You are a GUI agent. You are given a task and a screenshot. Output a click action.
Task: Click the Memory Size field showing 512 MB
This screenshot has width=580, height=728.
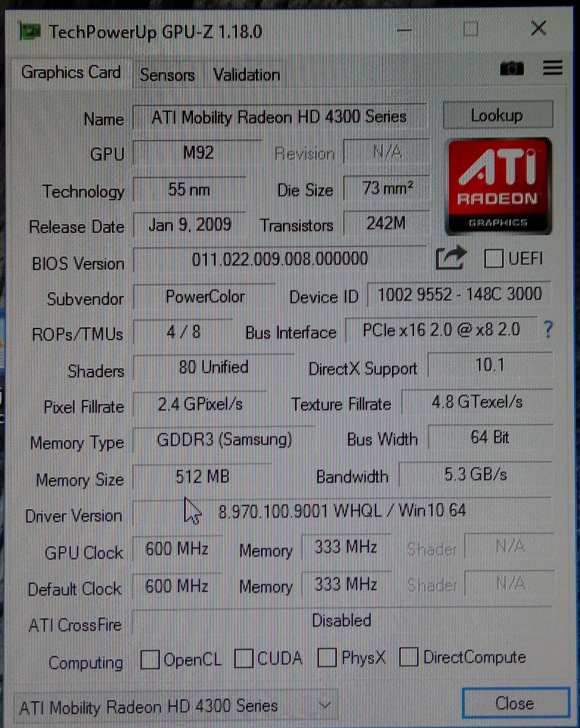[202, 477]
